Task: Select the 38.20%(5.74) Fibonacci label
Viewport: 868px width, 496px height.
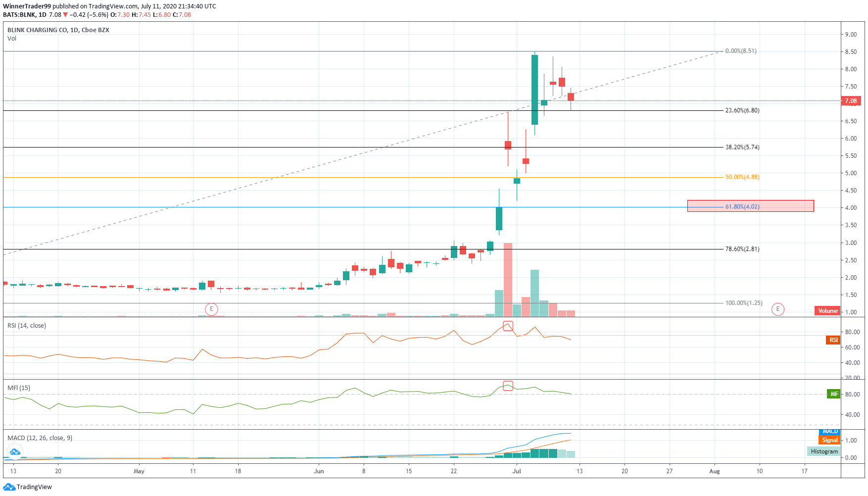Action: click(742, 147)
